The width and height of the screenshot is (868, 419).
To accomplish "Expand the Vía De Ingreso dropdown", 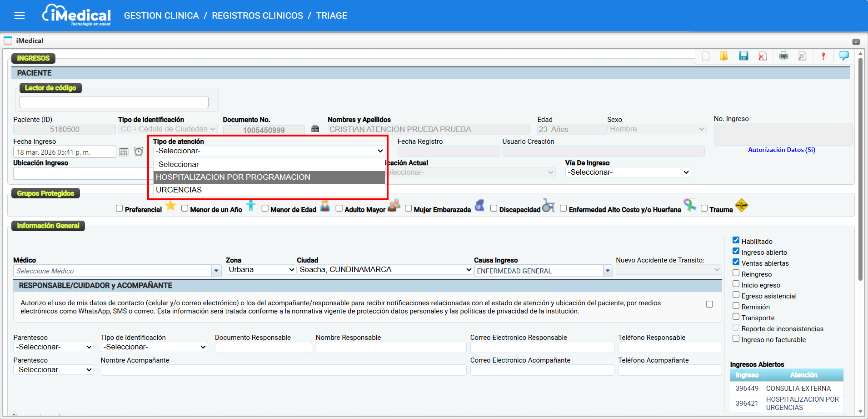I will (x=628, y=172).
